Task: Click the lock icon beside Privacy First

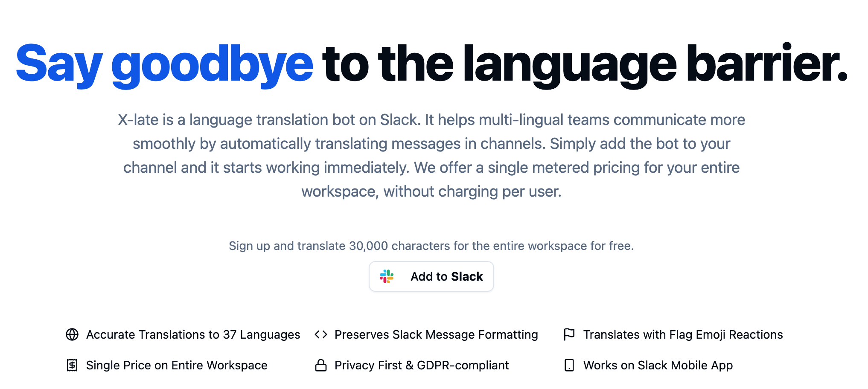Action: coord(321,365)
